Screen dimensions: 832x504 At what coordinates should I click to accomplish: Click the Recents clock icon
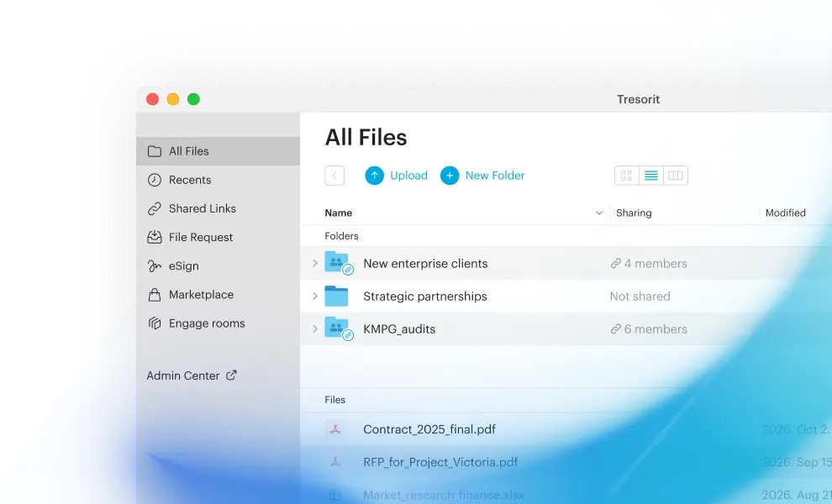pyautogui.click(x=155, y=180)
